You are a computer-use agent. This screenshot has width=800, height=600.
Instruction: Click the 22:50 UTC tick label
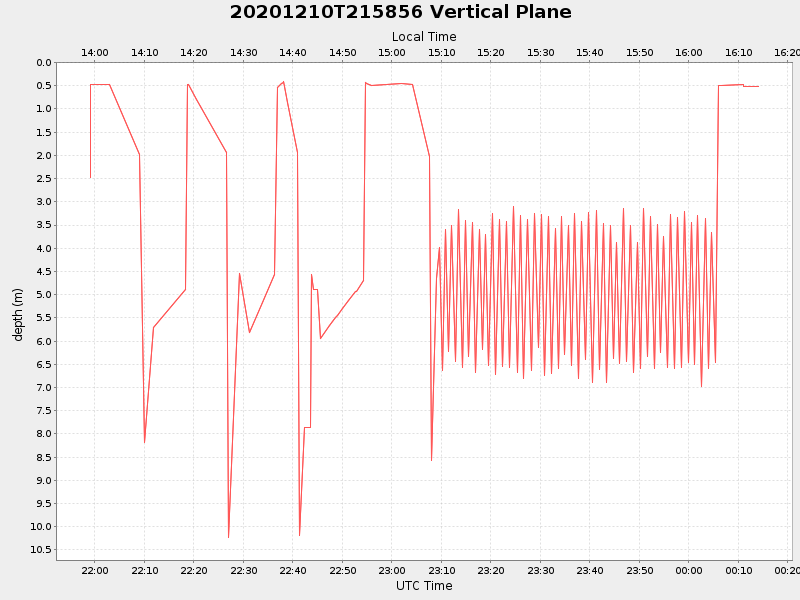tap(342, 570)
